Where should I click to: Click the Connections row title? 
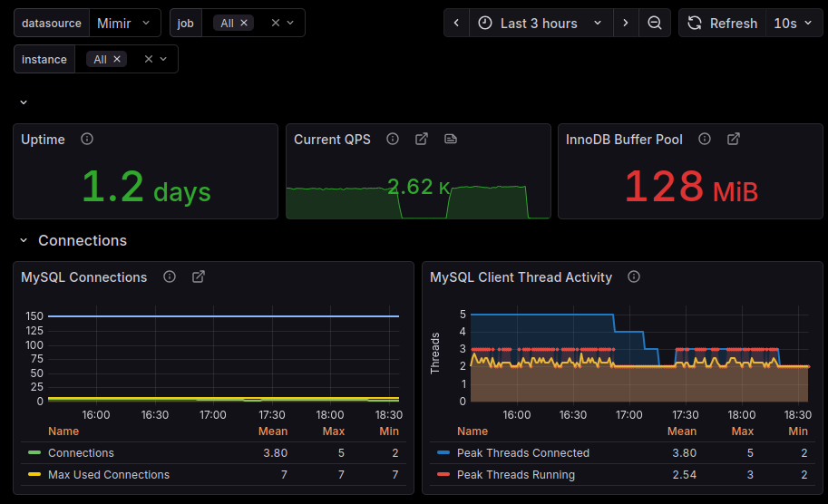coord(83,240)
